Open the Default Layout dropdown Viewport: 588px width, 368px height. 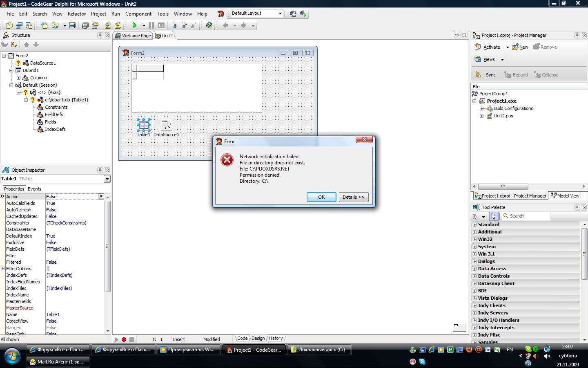coord(280,13)
